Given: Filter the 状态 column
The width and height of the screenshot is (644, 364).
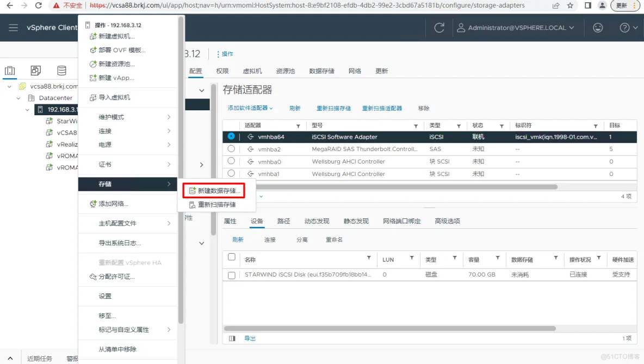Looking at the screenshot, I should pos(501,126).
